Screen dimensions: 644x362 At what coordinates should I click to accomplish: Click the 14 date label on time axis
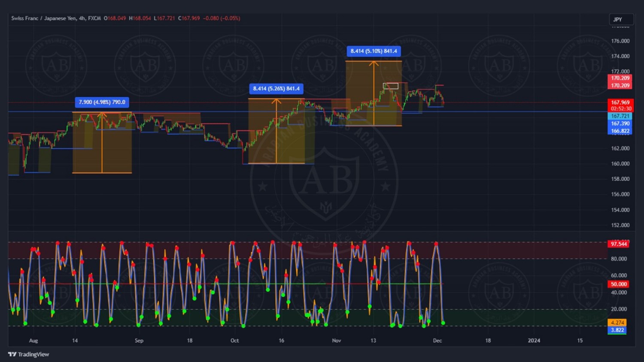pos(75,341)
